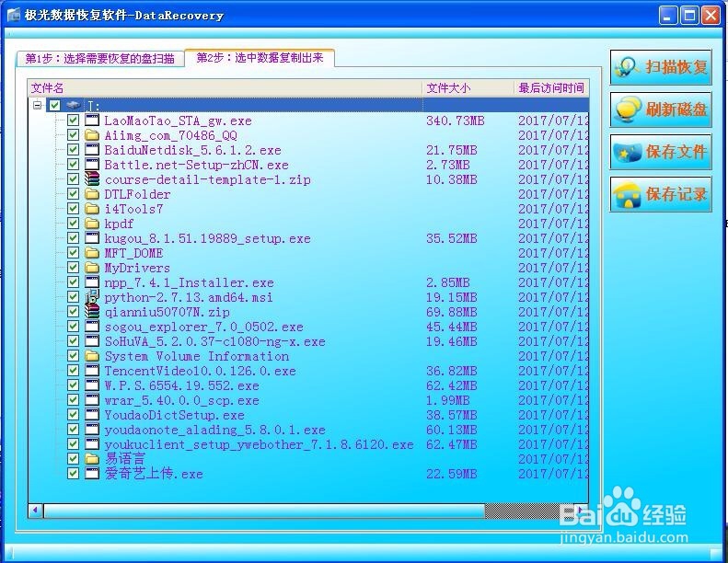Screen dimensions: 728x563
Task: Click the kugou setup exe file icon
Action: click(x=92, y=238)
